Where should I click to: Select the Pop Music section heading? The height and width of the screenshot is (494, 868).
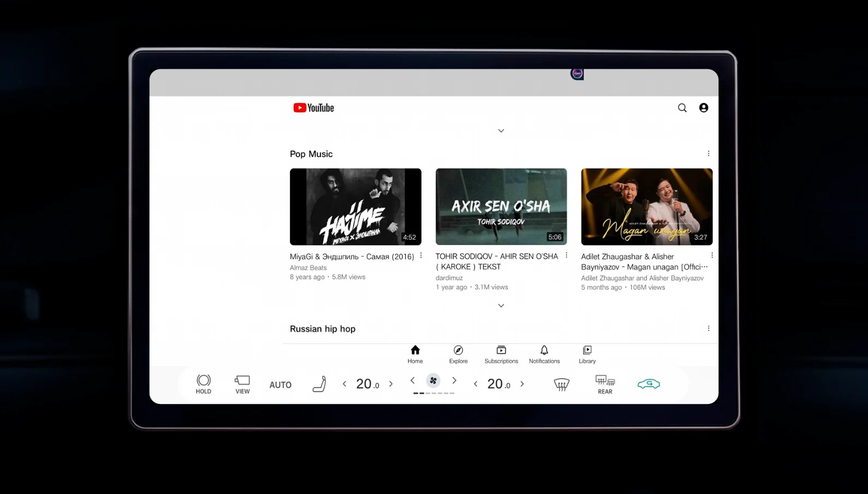coord(311,154)
